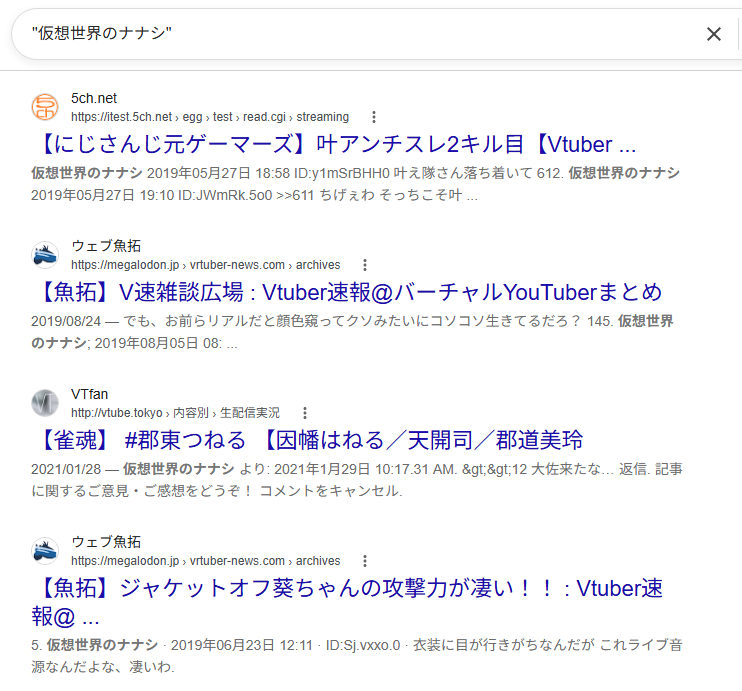742x691 pixels.
Task: Open the more-options dots for the 5ch.net result
Action: pyautogui.click(x=374, y=117)
